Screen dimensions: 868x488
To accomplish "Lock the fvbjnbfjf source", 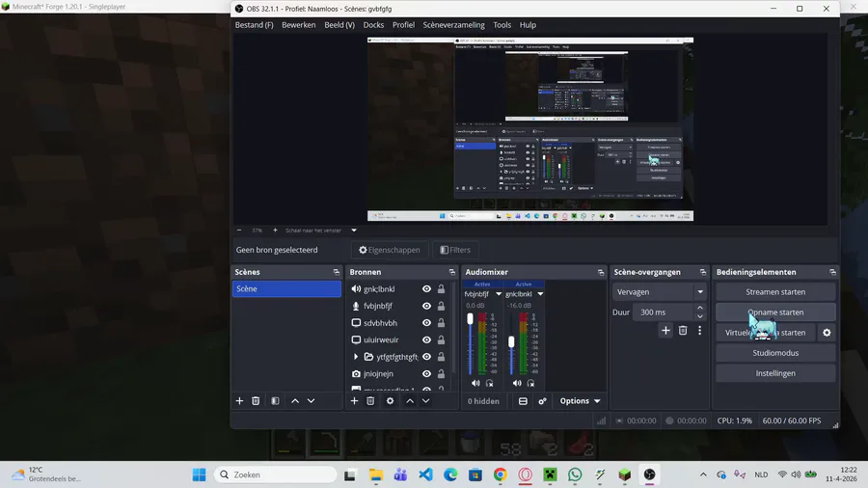I will (441, 306).
